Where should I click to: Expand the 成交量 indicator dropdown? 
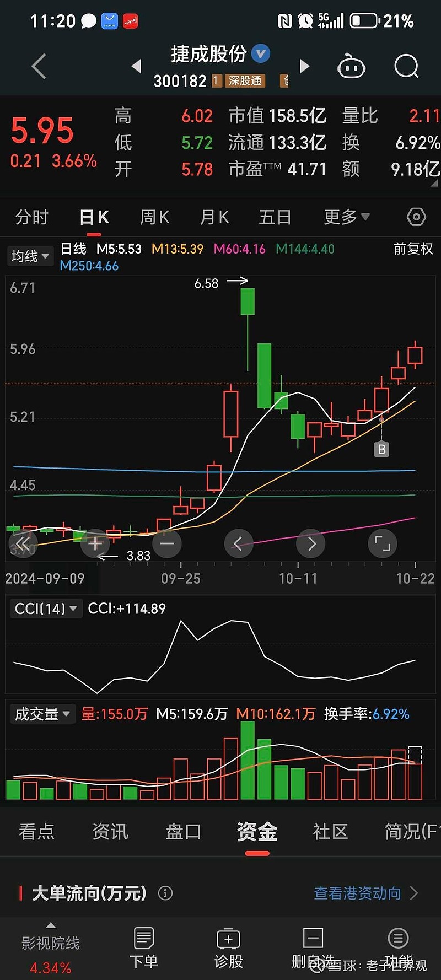(42, 714)
